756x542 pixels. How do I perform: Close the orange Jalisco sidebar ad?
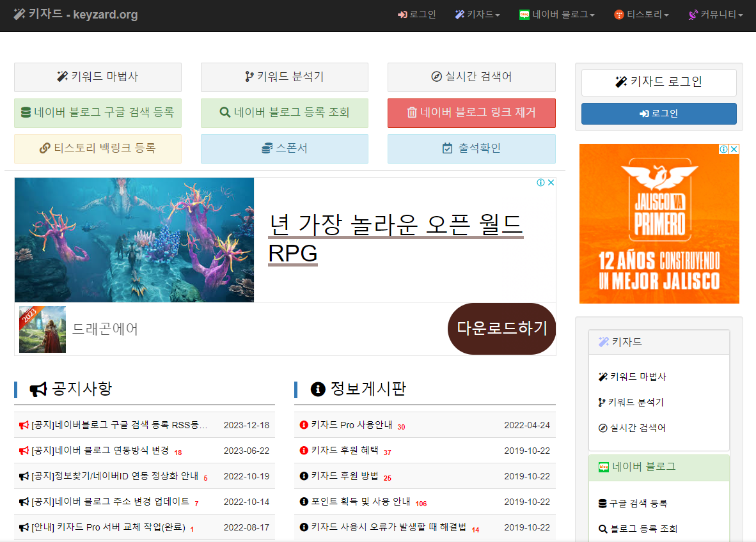[x=734, y=150]
